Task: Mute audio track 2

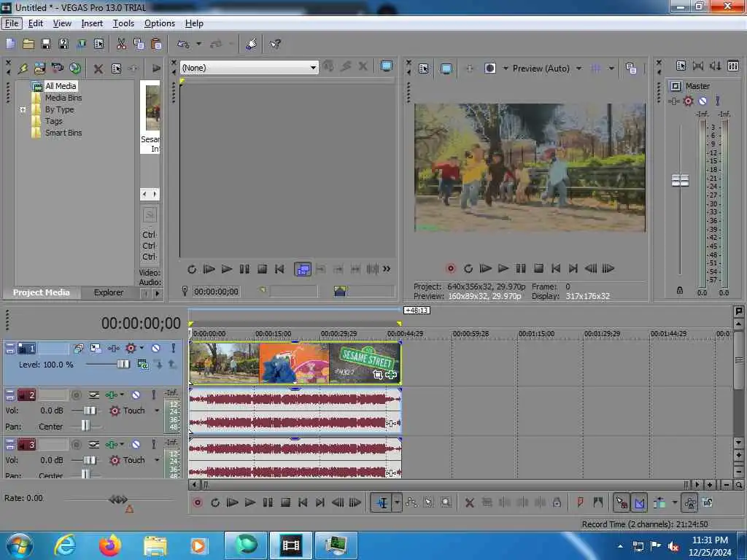Action: coord(136,394)
